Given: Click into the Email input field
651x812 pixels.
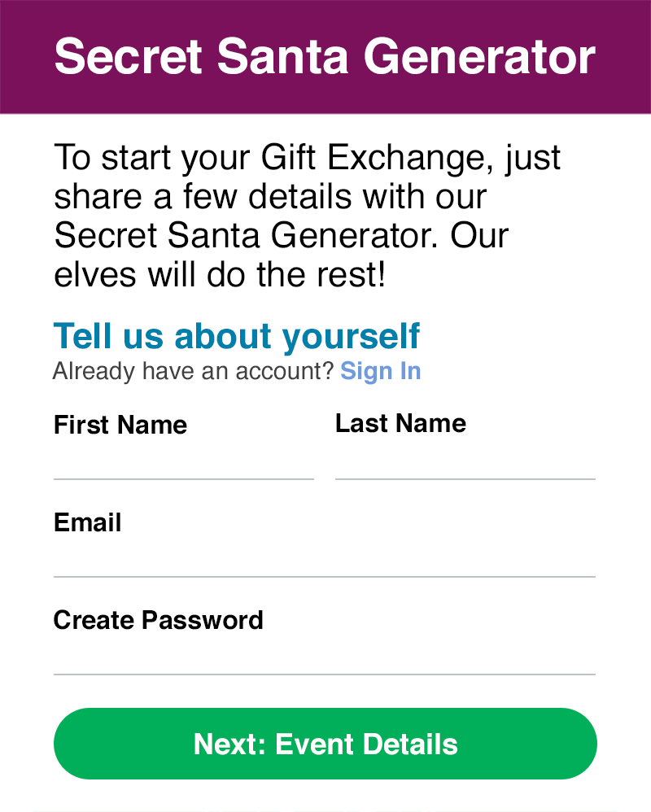Looking at the screenshot, I should (x=324, y=560).
